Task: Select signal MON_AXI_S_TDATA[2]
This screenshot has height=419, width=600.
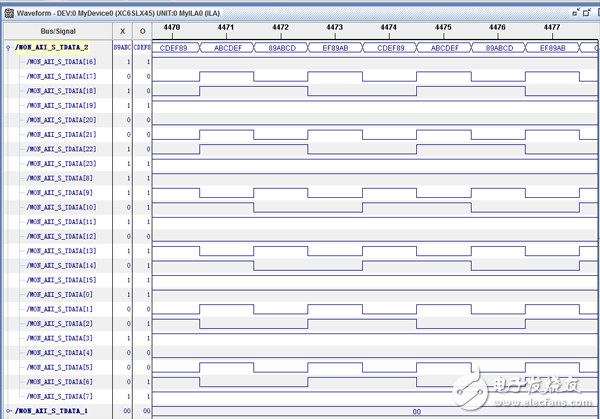Action: click(x=60, y=323)
